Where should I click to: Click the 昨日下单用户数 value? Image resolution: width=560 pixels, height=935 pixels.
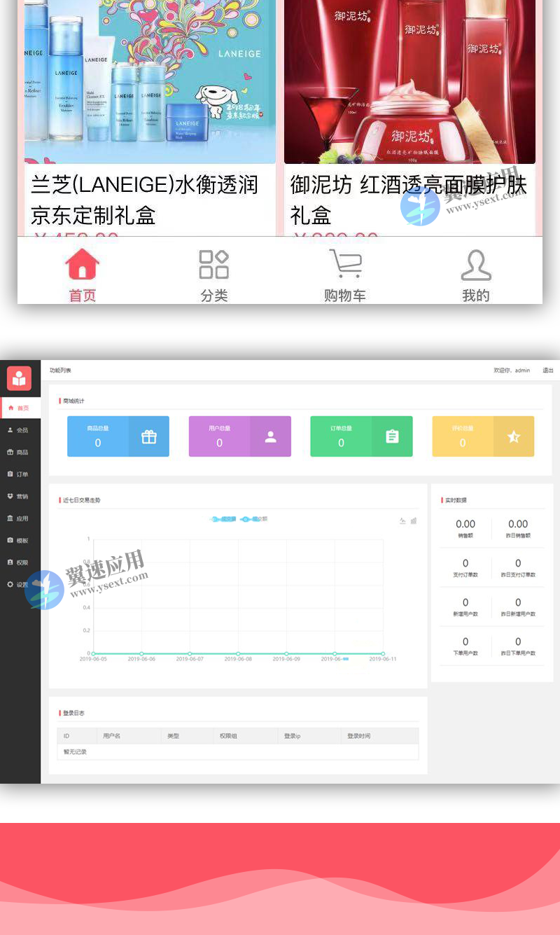point(518,642)
